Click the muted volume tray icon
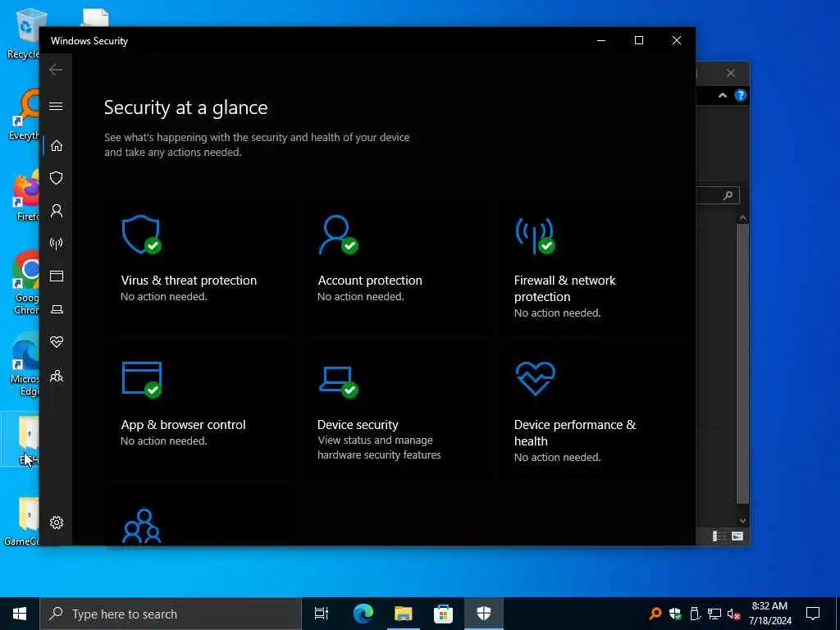 733,614
